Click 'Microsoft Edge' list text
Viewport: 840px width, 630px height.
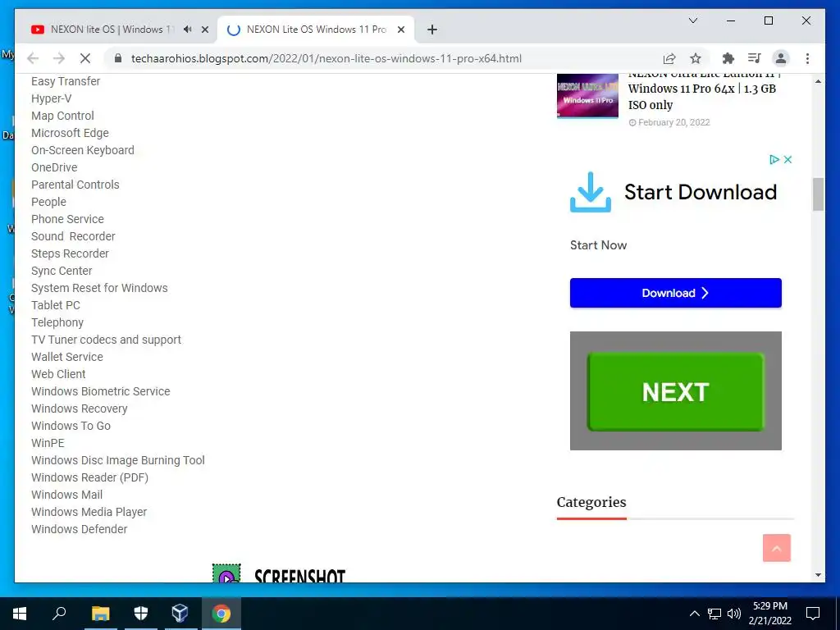pos(70,133)
